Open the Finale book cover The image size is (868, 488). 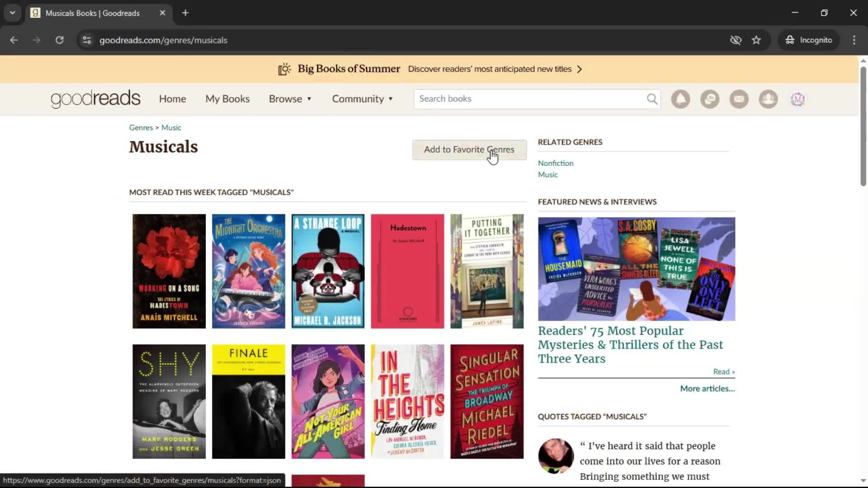[249, 402]
